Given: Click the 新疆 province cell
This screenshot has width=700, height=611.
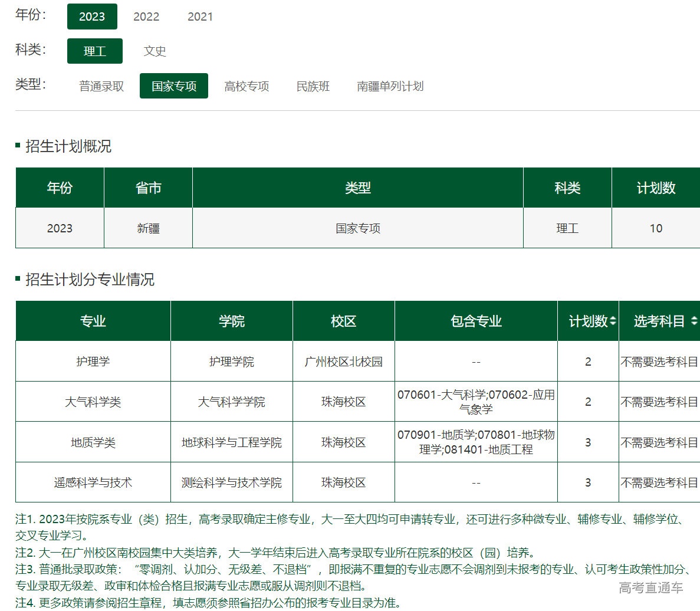Looking at the screenshot, I should pyautogui.click(x=148, y=228).
